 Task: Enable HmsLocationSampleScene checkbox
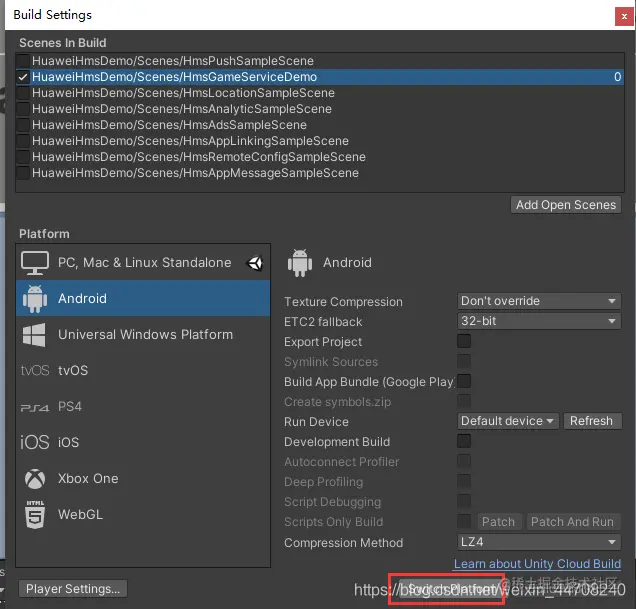(x=23, y=93)
